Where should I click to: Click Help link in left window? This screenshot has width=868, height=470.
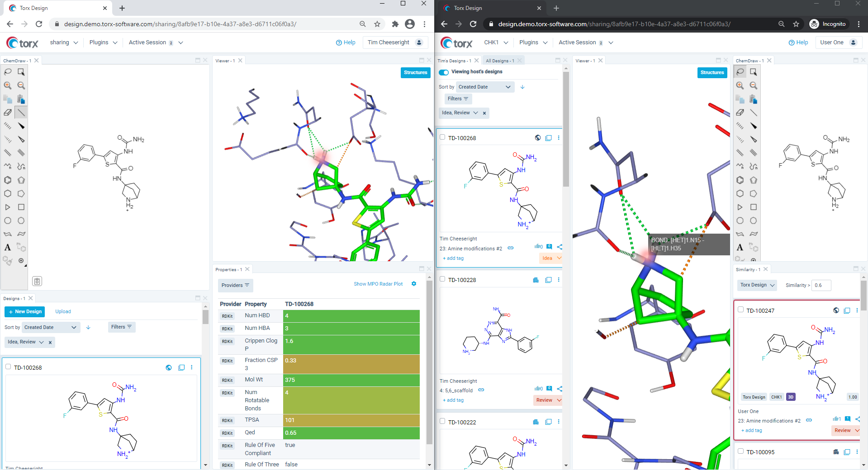(x=346, y=42)
